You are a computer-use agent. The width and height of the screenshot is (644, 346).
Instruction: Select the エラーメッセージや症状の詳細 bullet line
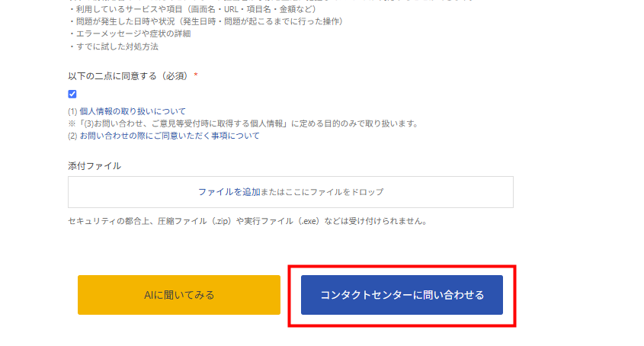pos(130,34)
